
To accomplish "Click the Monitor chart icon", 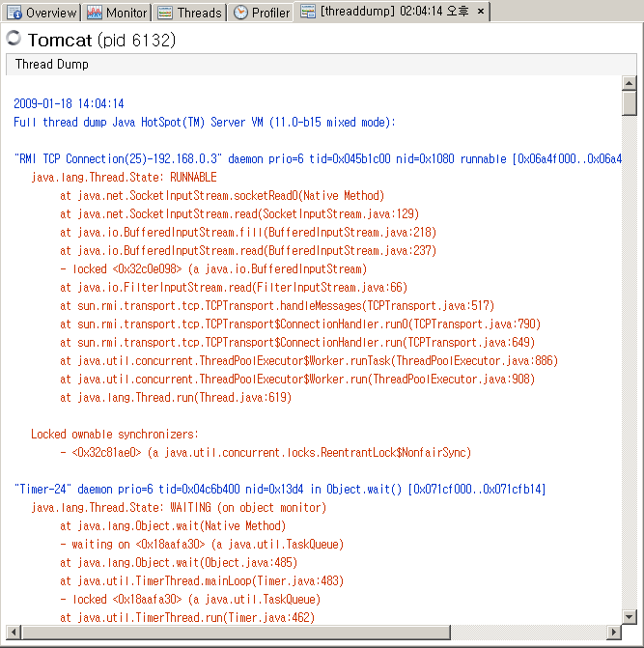I will 95,13.
